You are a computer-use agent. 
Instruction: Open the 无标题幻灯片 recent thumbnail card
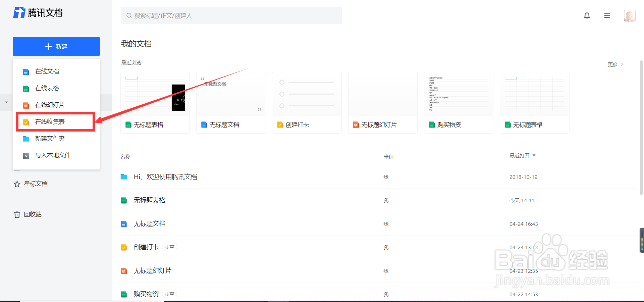(383, 103)
